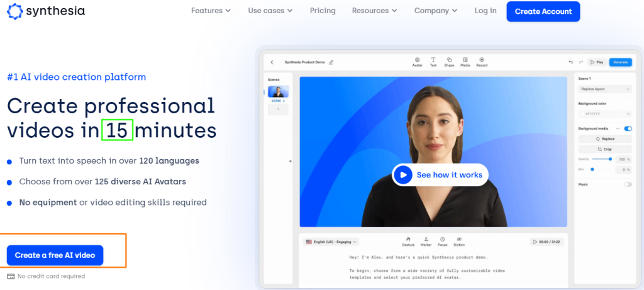
Task: Open the English (US) - Engaging voice dropdown
Action: tap(331, 242)
